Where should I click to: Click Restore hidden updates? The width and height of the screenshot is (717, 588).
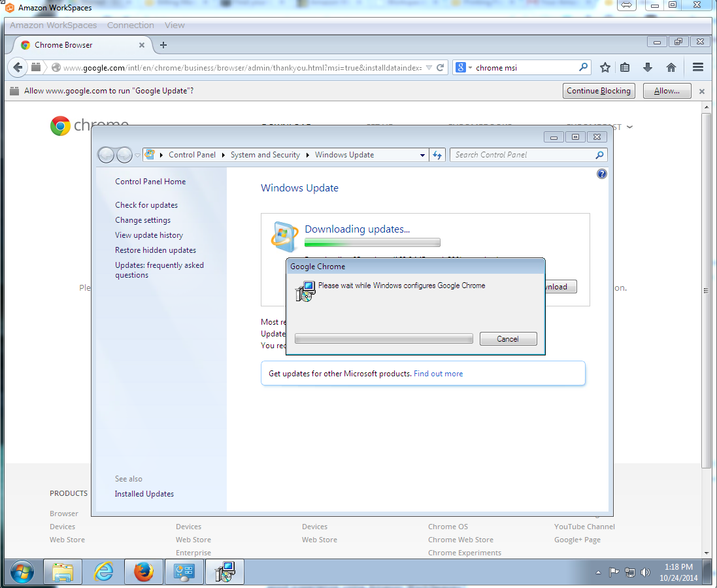point(156,250)
